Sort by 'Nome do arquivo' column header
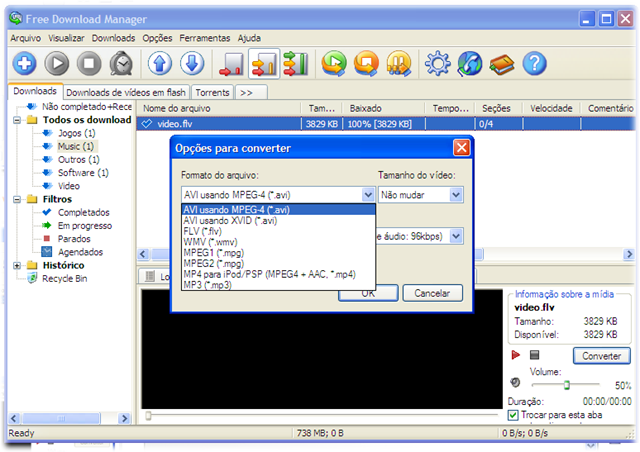 click(219, 108)
